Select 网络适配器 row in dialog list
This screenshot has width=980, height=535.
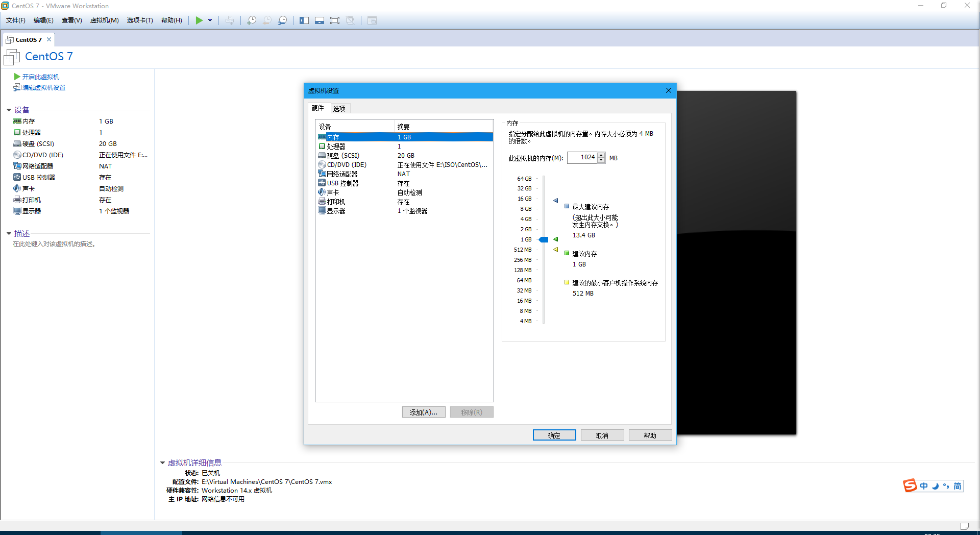405,174
